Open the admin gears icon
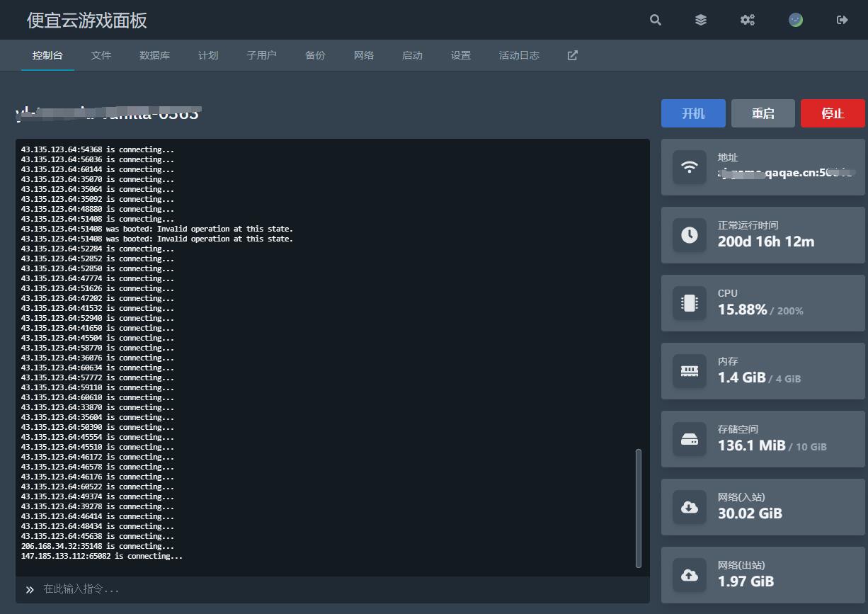 [x=748, y=20]
